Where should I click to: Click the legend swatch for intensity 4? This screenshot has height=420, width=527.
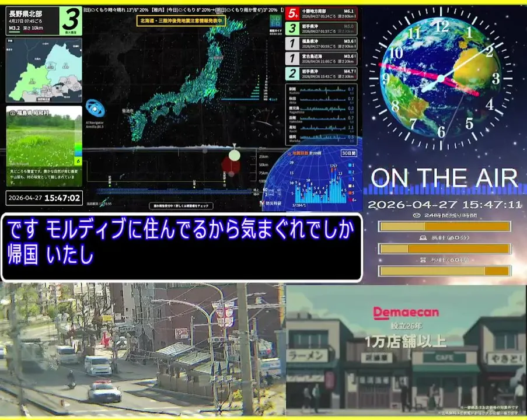pyautogui.click(x=350, y=186)
